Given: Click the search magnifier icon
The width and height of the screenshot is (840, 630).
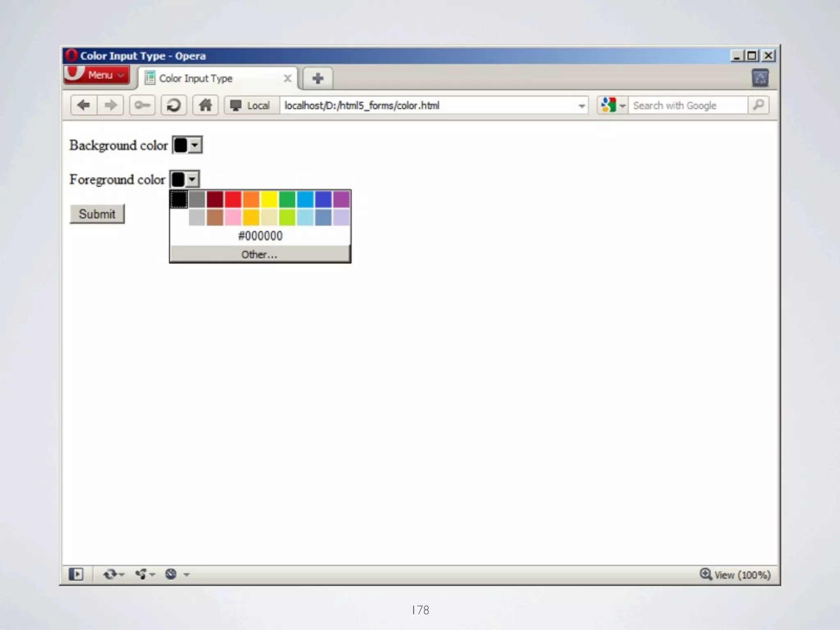Looking at the screenshot, I should point(758,105).
